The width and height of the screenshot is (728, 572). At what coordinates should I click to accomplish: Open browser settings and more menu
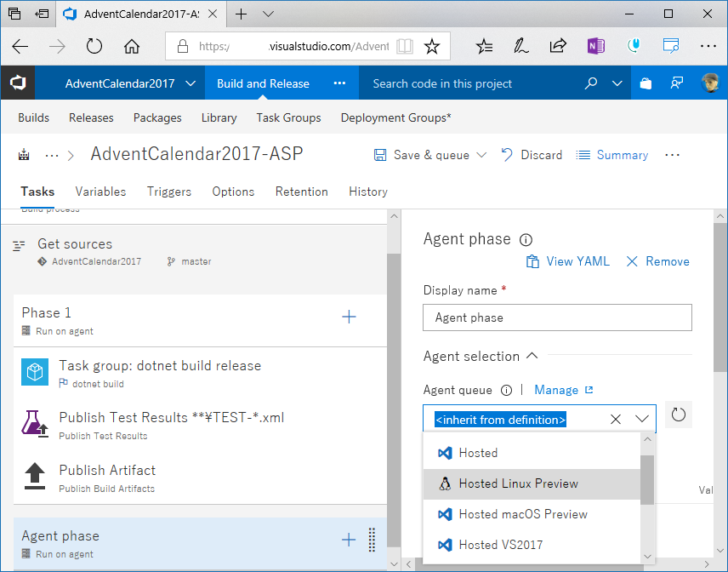click(x=708, y=45)
